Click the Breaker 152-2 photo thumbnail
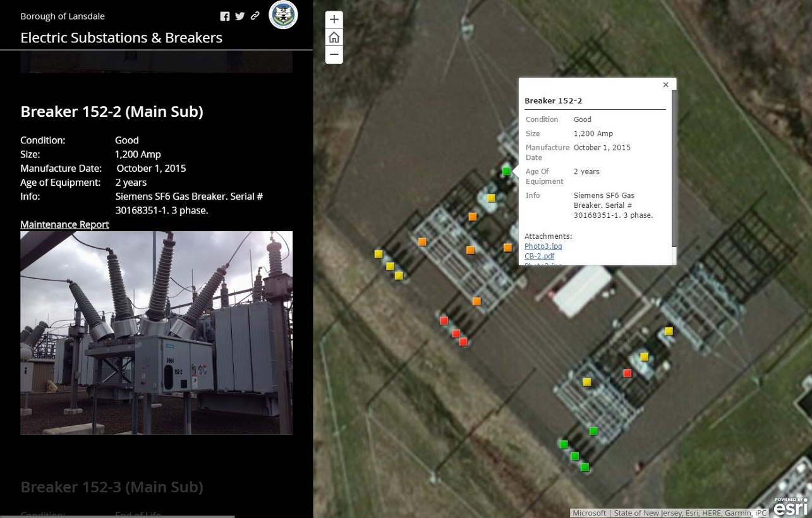Screen dimensions: 812x518 (x=156, y=332)
